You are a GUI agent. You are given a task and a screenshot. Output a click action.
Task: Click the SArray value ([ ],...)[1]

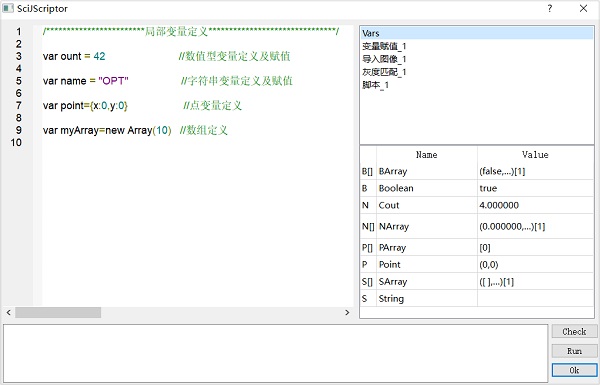click(496, 282)
